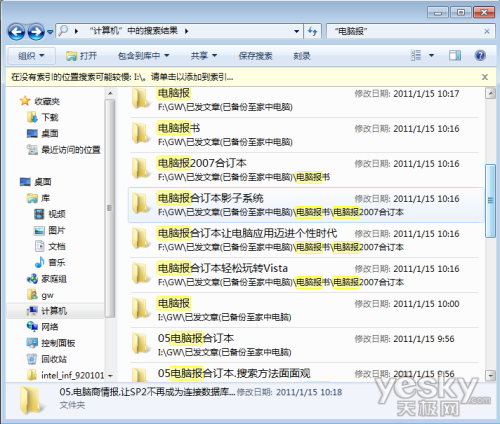Image resolution: width=500 pixels, height=424 pixels.
Task: Click 刻录 in the toolbar
Action: [x=302, y=56]
